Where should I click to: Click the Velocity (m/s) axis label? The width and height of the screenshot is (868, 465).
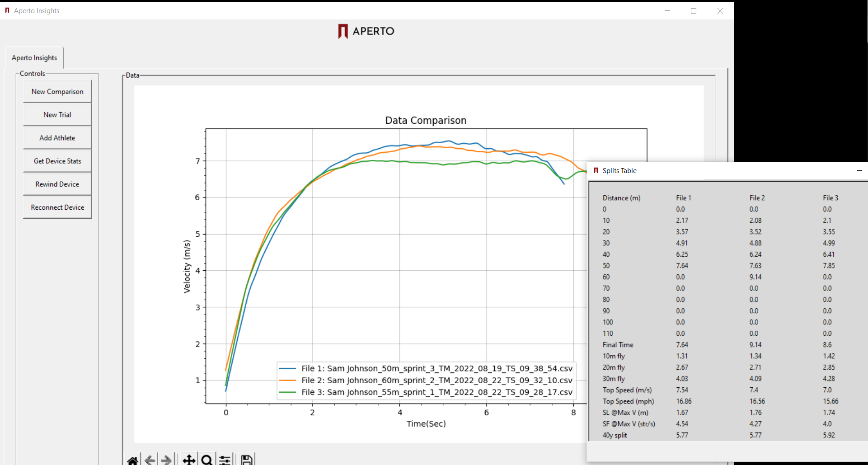187,267
